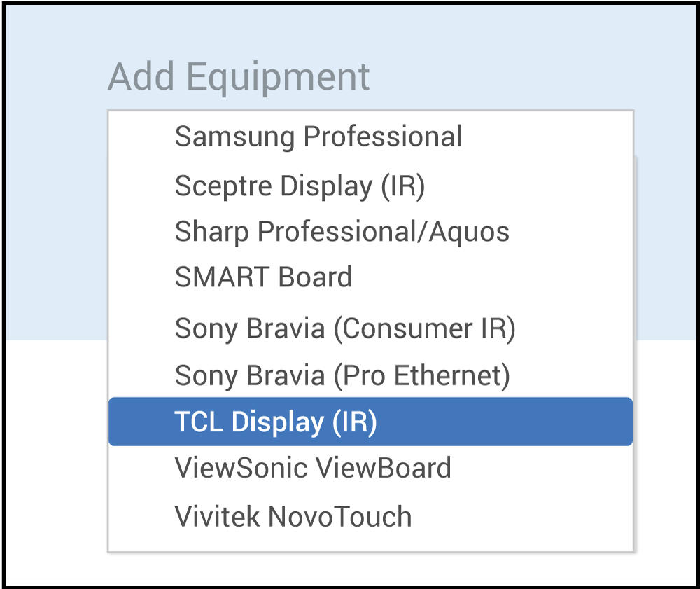Pick the Sharp Aquos equipment option
The height and width of the screenshot is (589, 700).
coord(342,232)
